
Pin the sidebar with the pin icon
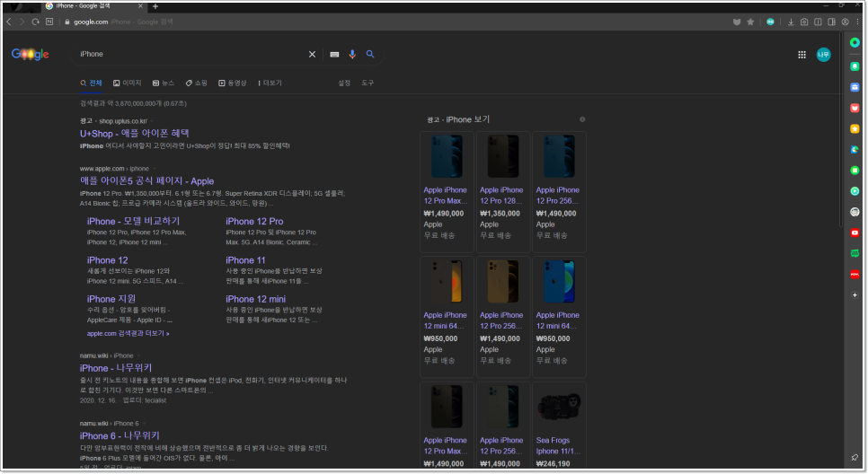click(x=855, y=458)
